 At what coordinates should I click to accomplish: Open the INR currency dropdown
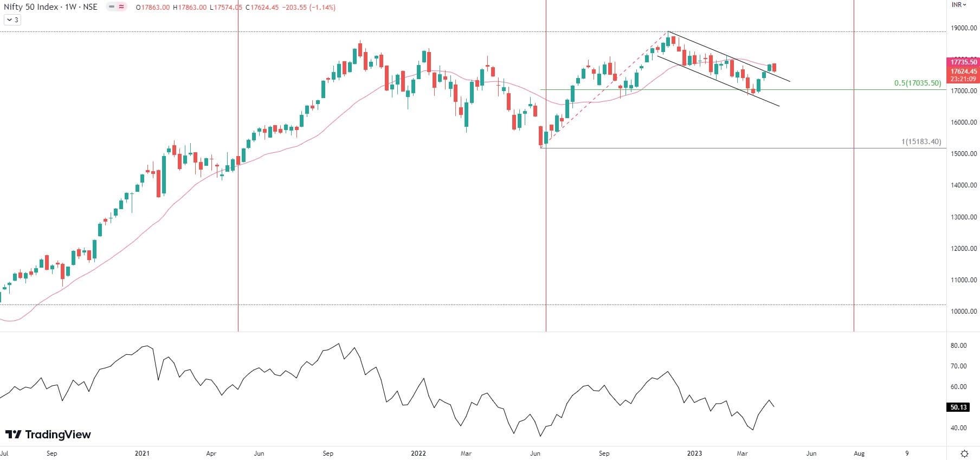pos(959,5)
